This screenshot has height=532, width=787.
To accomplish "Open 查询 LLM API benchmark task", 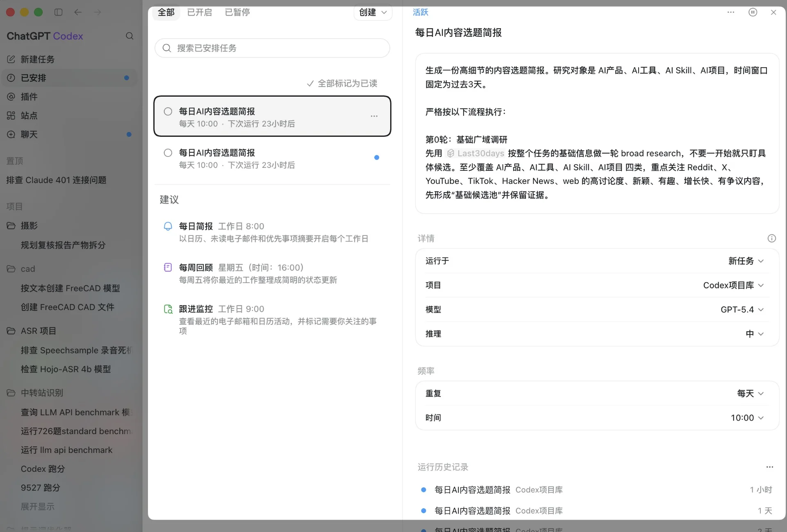I will tap(76, 412).
